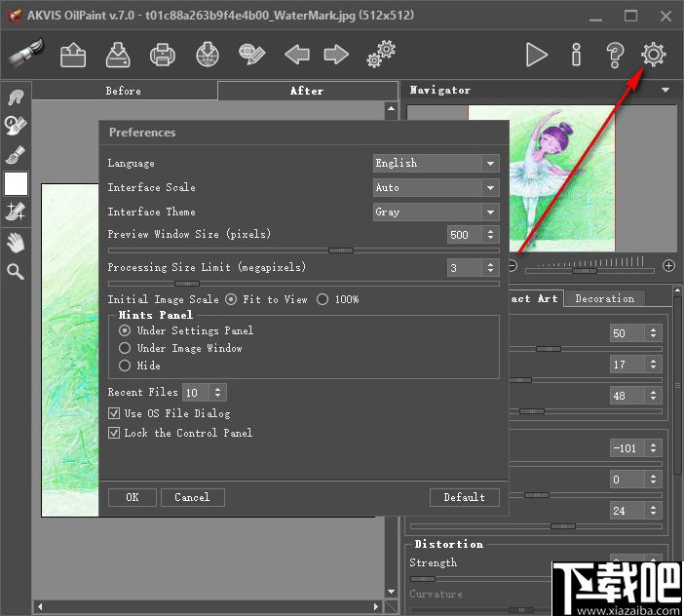Open batch processing double gears icon
The height and width of the screenshot is (616, 684).
coord(381,55)
